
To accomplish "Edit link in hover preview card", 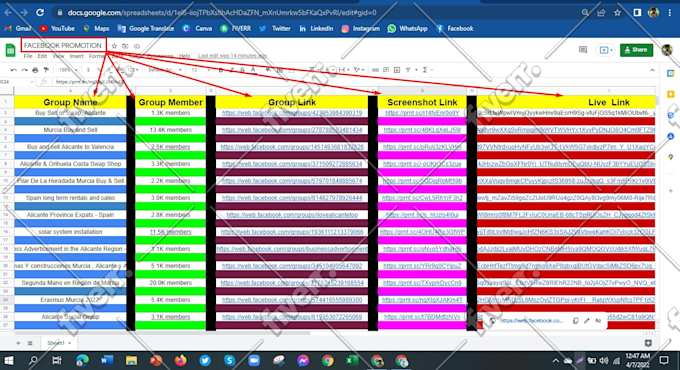I will coord(587,321).
